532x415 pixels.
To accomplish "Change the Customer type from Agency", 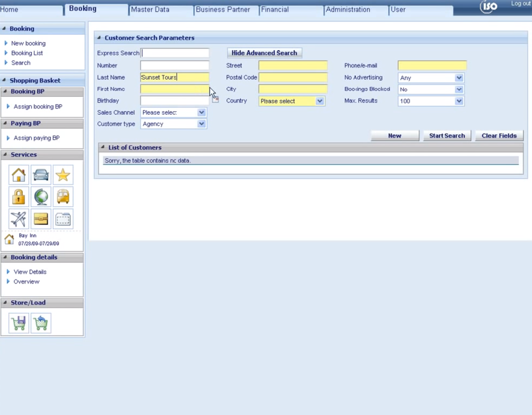I will (201, 124).
